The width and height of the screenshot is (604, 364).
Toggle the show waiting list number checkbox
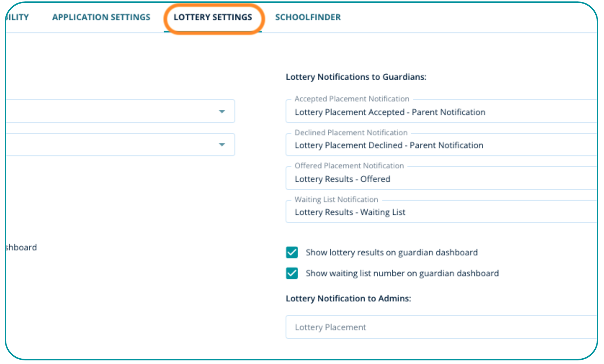pyautogui.click(x=292, y=273)
